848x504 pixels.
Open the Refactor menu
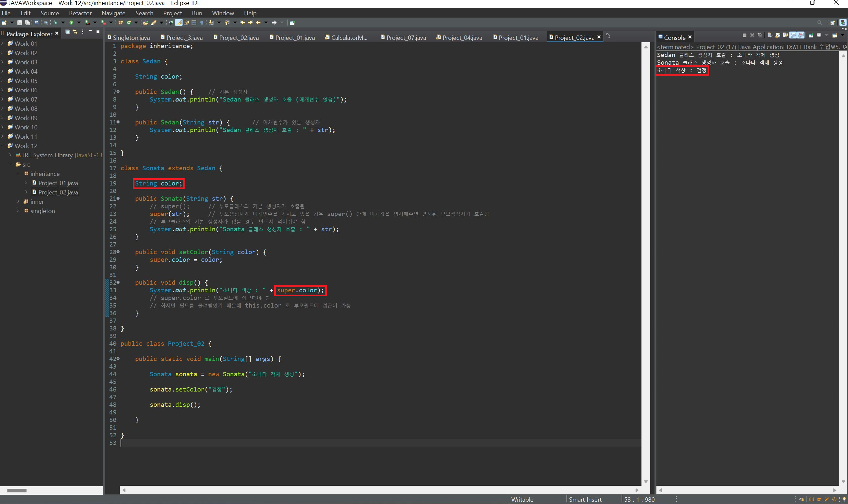[80, 13]
